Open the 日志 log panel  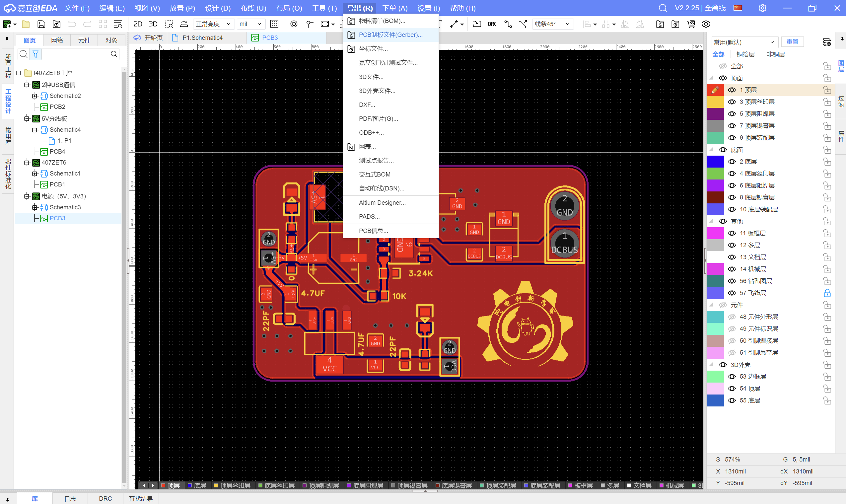pyautogui.click(x=70, y=498)
